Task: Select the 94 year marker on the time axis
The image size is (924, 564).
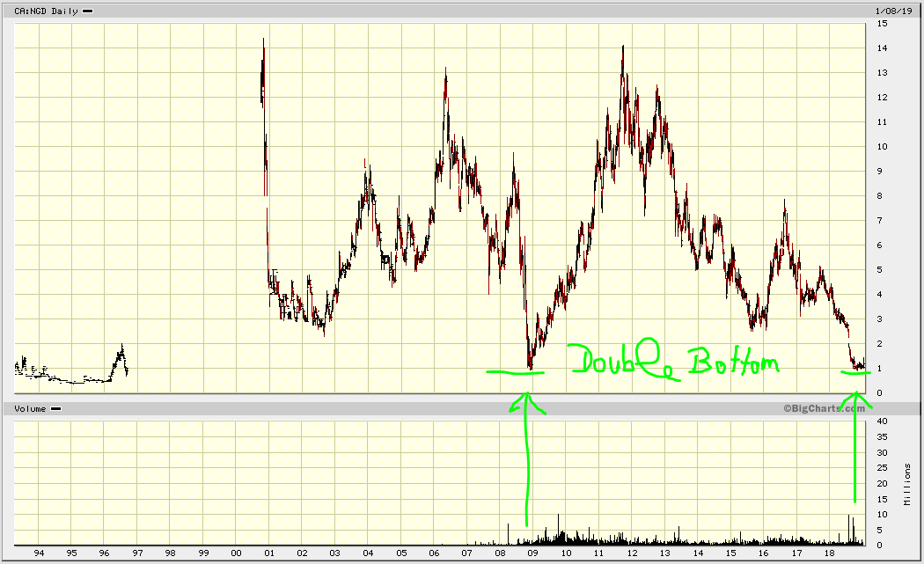Action: click(x=39, y=553)
